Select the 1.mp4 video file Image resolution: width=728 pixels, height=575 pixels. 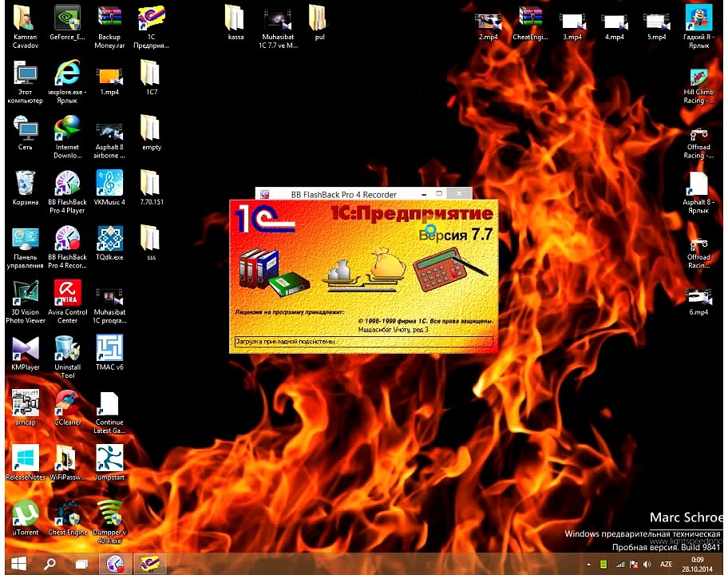click(109, 81)
